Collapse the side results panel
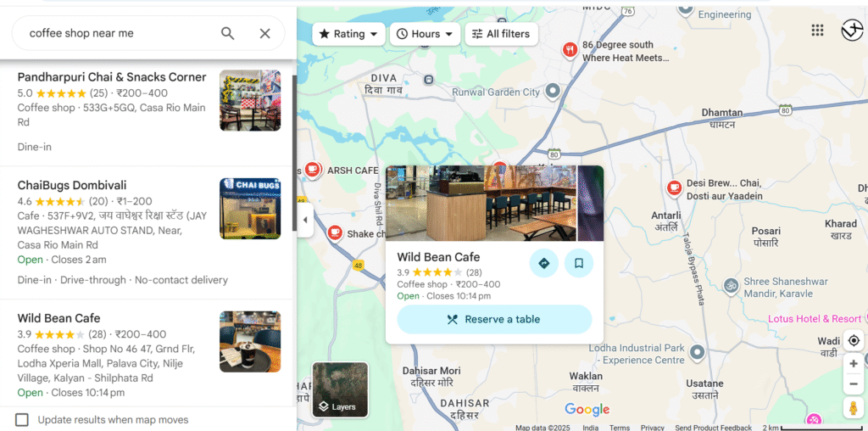The height and width of the screenshot is (431, 868). pos(305,220)
